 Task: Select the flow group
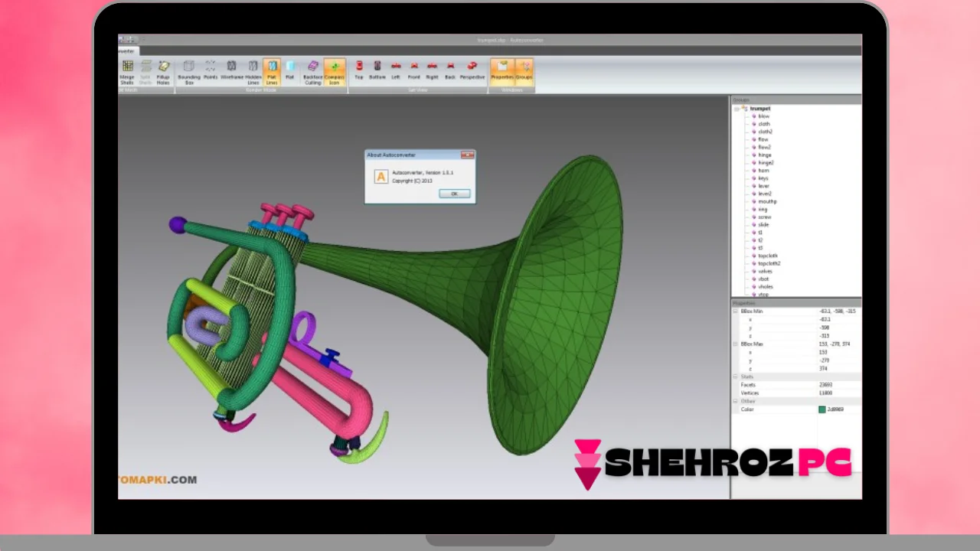763,139
